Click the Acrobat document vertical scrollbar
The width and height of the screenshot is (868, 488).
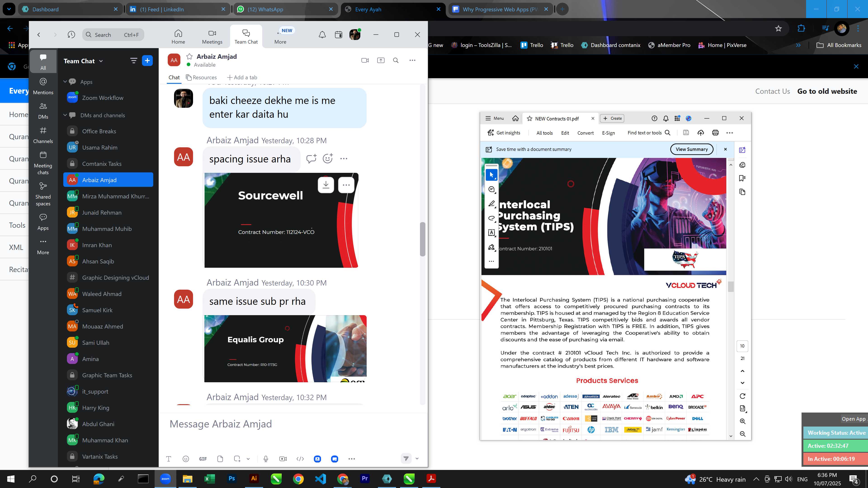coord(731,286)
